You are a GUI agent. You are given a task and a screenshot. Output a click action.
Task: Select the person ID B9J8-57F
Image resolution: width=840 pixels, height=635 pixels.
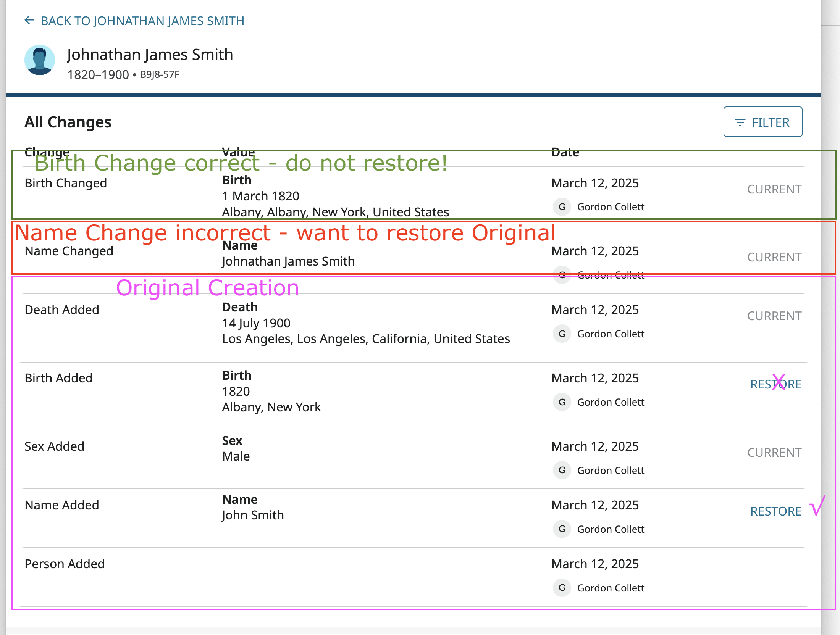click(x=159, y=74)
